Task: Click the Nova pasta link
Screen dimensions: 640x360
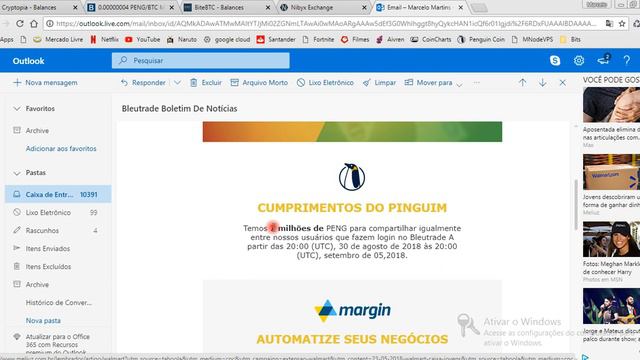Action: tap(43, 320)
